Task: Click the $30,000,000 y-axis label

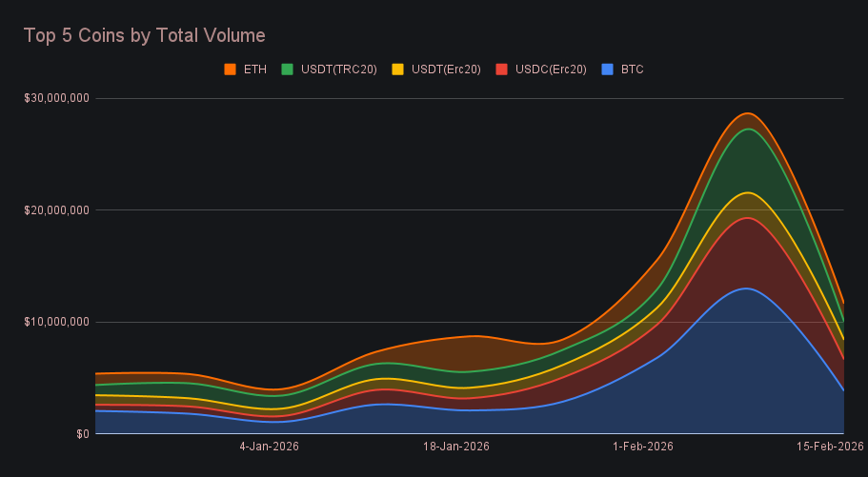Action: [56, 98]
